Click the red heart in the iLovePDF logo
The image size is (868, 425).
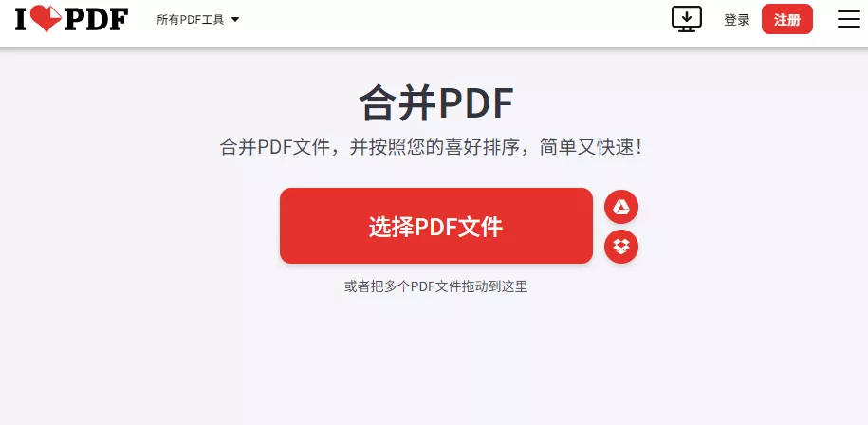pos(46,19)
